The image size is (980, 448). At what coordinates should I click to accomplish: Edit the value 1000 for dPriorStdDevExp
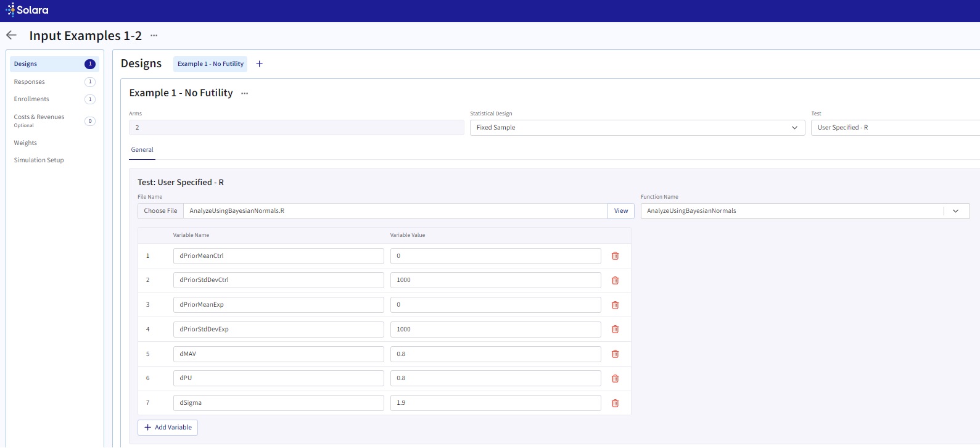click(x=496, y=330)
